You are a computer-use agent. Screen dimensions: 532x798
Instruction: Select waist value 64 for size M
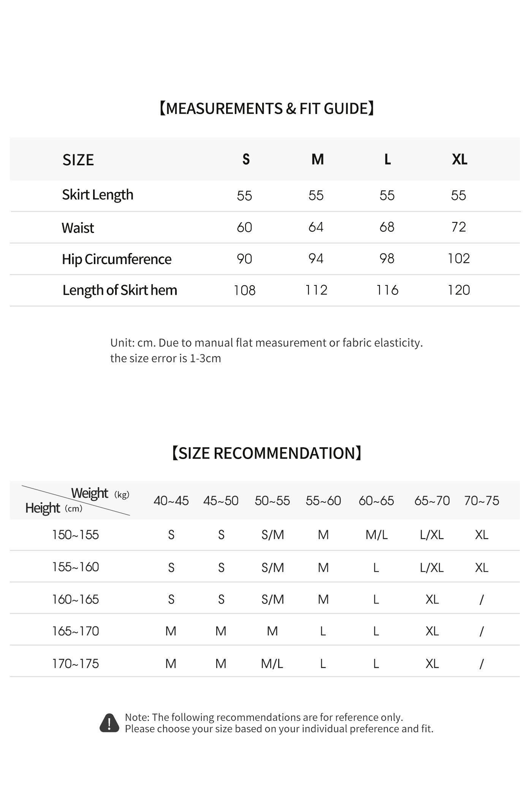pyautogui.click(x=316, y=227)
